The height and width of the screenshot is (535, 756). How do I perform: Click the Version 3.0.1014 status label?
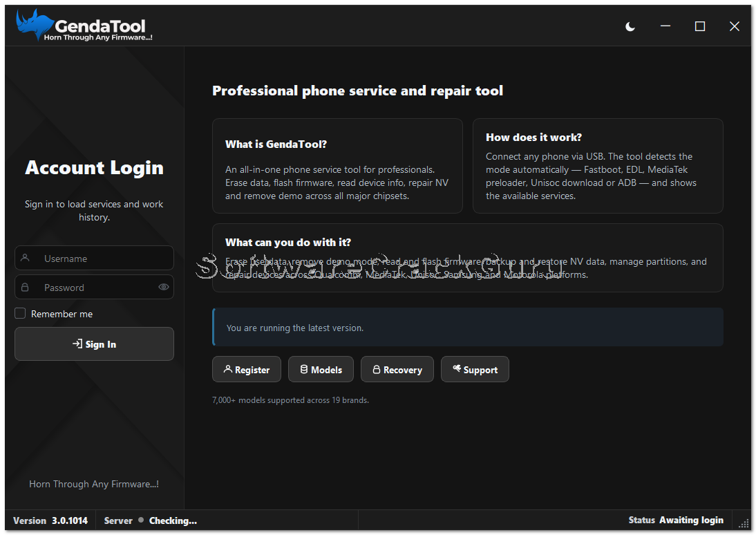tap(50, 520)
